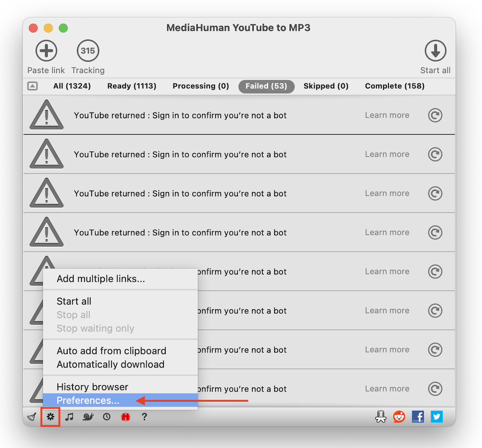Click Learn more on seventh failed row
The image size is (482, 448).
(387, 350)
